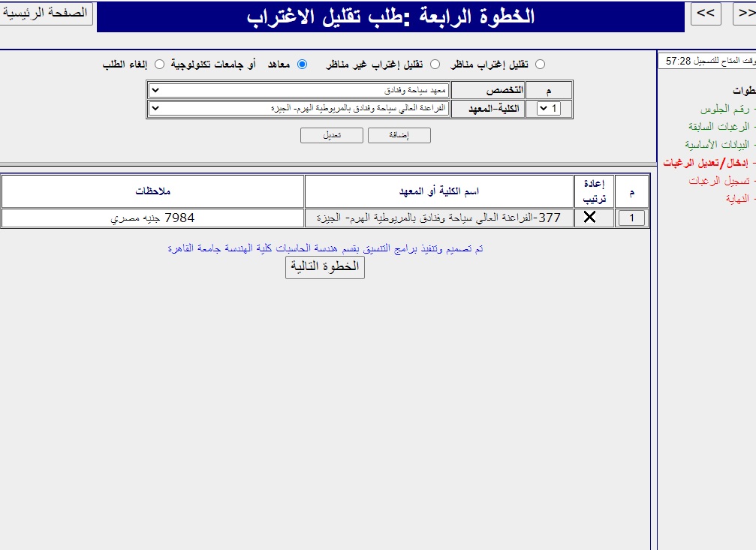The image size is (756, 550).
Task: Select معاهد أو جامعات تكنولوجية radio button
Action: pos(303,64)
